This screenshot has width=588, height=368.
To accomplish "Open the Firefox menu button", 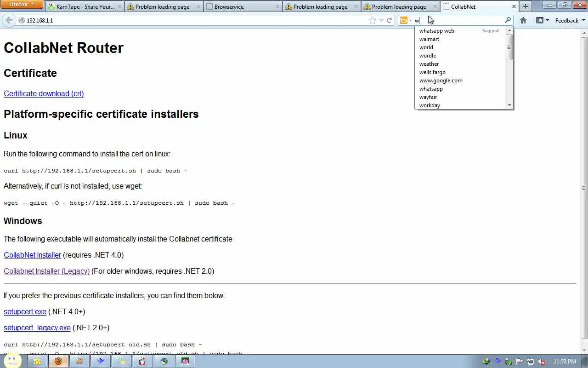I will tap(22, 5).
